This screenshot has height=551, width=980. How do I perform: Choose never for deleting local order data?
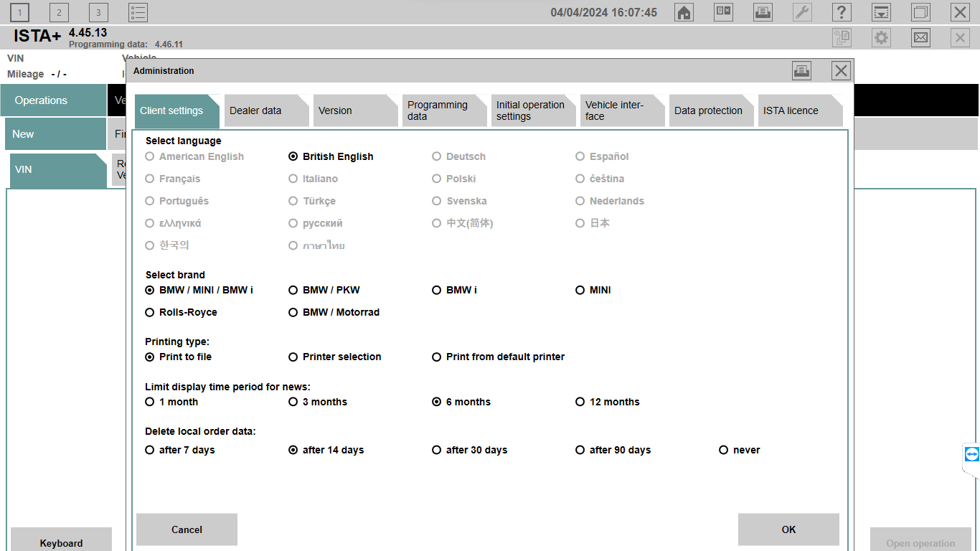723,450
